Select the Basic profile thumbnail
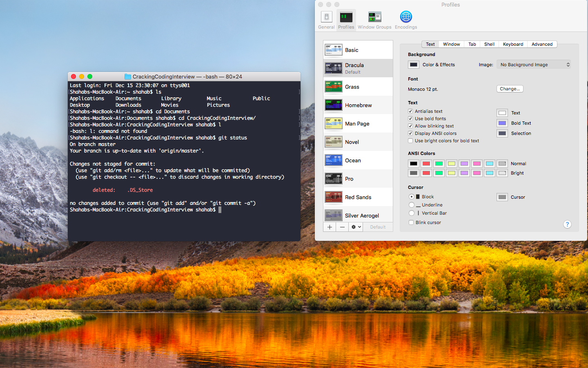Viewport: 588px width, 368px height. (334, 50)
